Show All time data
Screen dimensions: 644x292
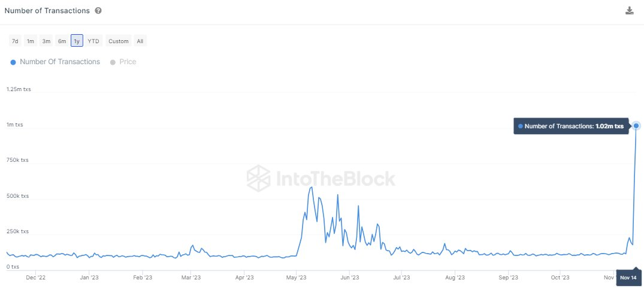pyautogui.click(x=140, y=41)
